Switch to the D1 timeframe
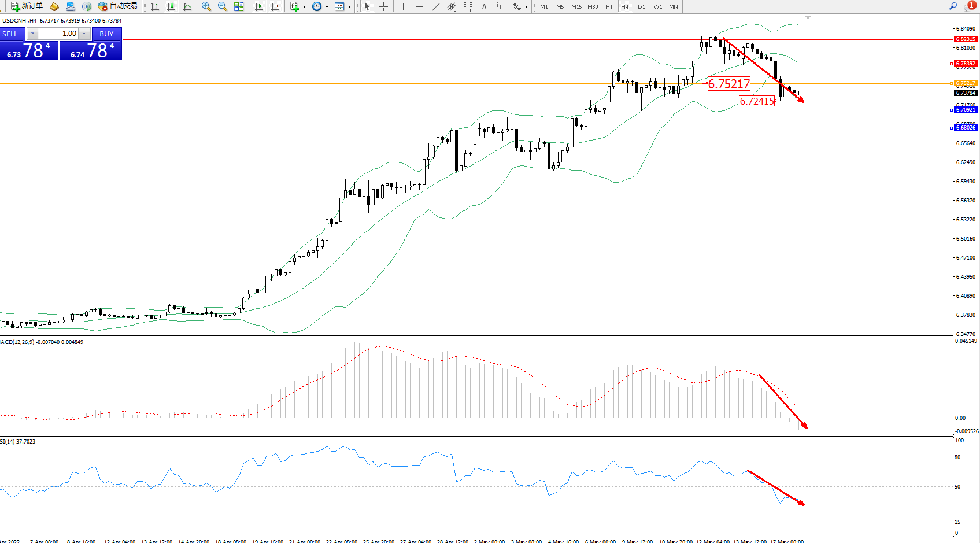Viewport: 980px width, 543px height. pyautogui.click(x=641, y=6)
